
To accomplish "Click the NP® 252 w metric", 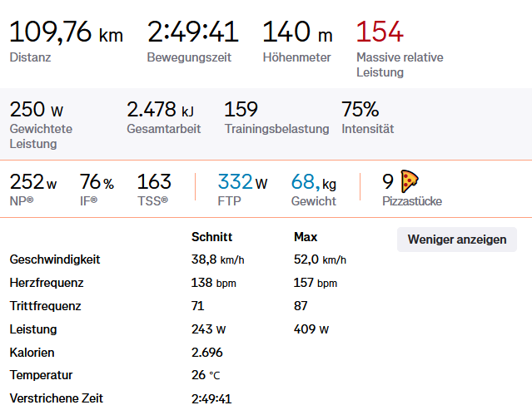I will click(33, 182).
